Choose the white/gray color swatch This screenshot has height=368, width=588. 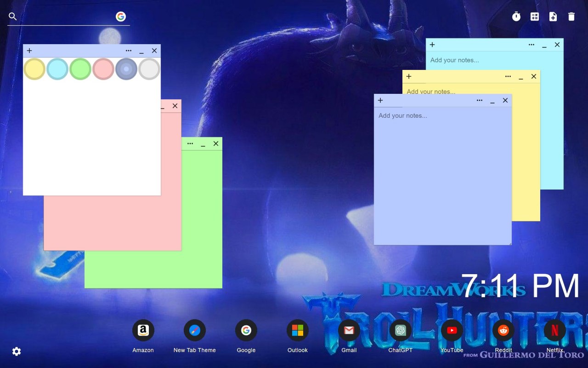coord(149,69)
